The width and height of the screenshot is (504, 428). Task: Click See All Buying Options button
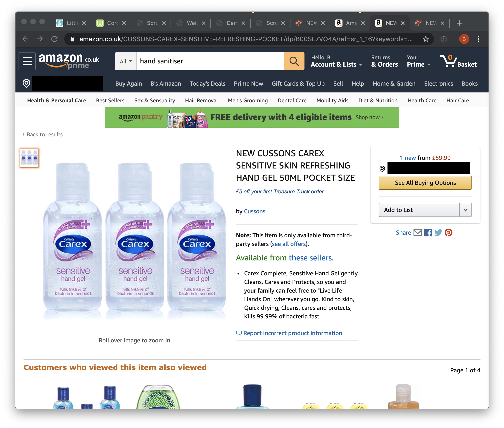[x=425, y=183]
